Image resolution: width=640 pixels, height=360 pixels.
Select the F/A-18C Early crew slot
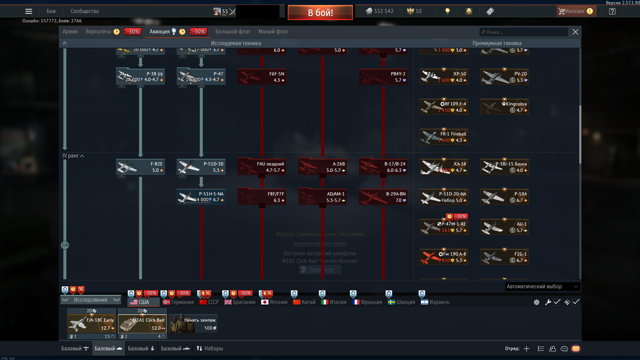click(x=92, y=324)
